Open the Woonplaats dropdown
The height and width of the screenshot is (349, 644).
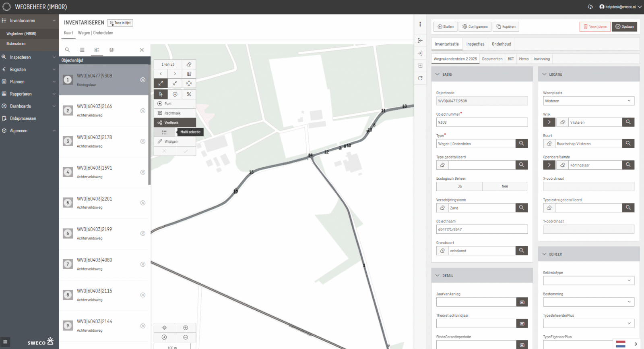tap(588, 101)
